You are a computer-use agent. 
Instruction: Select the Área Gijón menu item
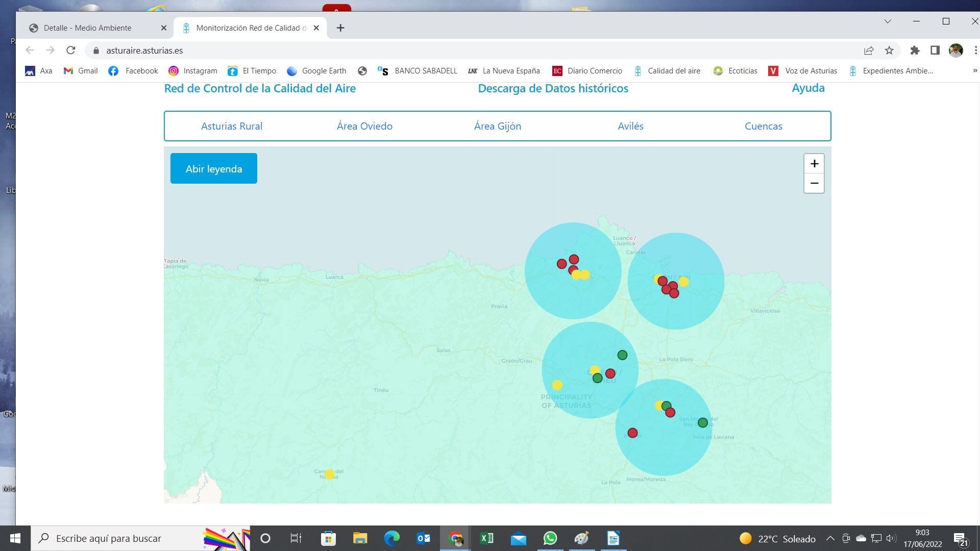(497, 126)
